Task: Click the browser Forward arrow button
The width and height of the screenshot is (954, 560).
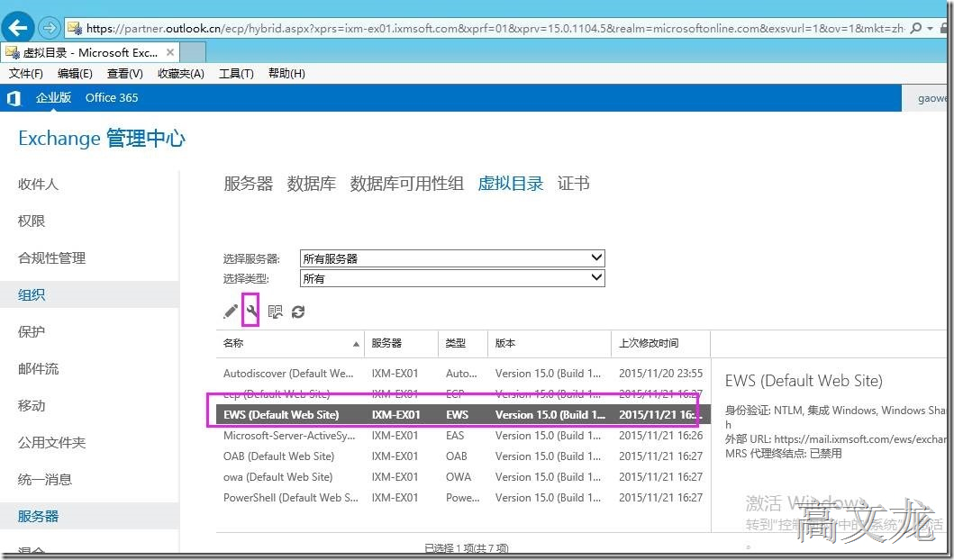Action: (x=50, y=27)
